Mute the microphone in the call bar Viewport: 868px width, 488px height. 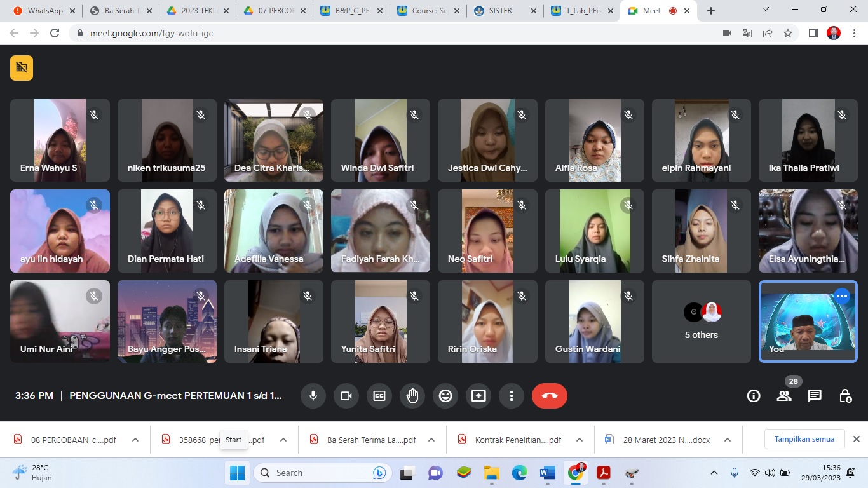click(313, 396)
